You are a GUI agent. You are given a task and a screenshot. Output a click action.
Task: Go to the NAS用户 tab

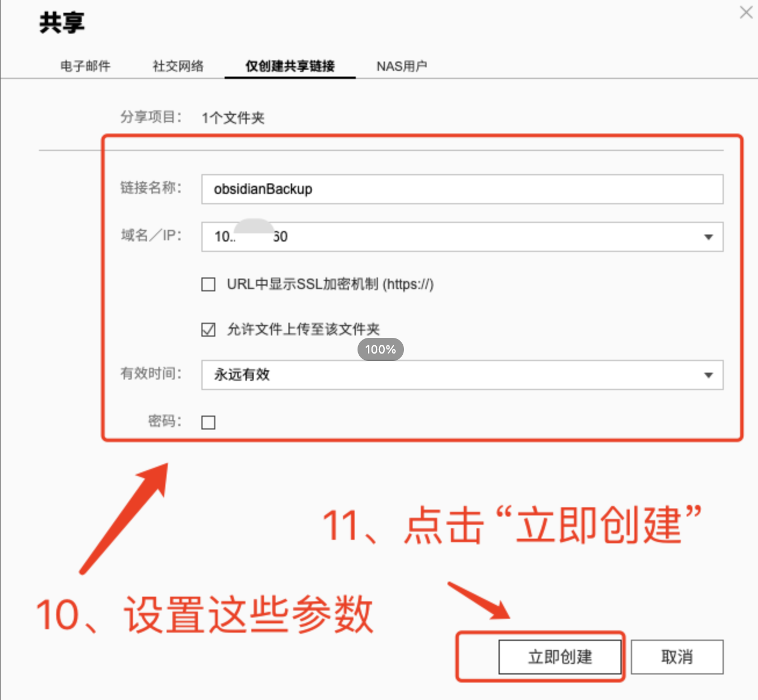[x=402, y=66]
